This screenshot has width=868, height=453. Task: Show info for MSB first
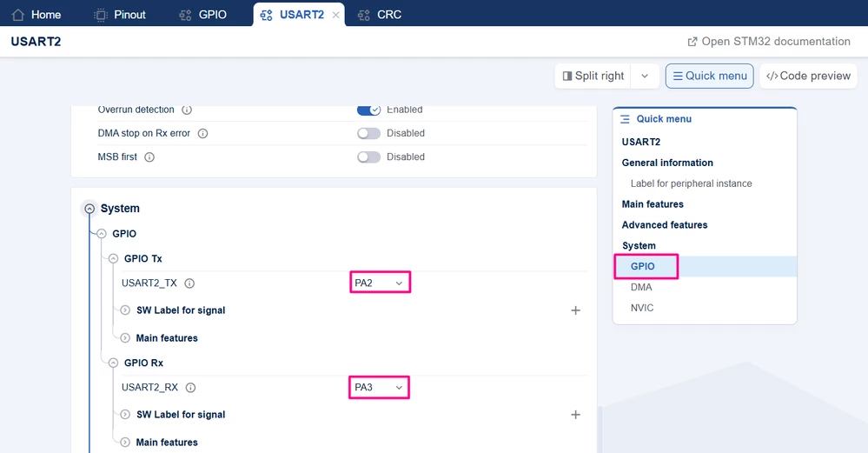(149, 157)
